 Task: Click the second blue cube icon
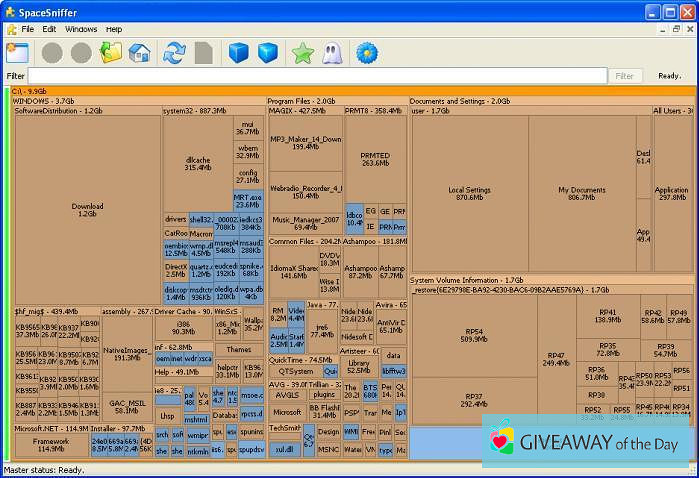pyautogui.click(x=267, y=52)
